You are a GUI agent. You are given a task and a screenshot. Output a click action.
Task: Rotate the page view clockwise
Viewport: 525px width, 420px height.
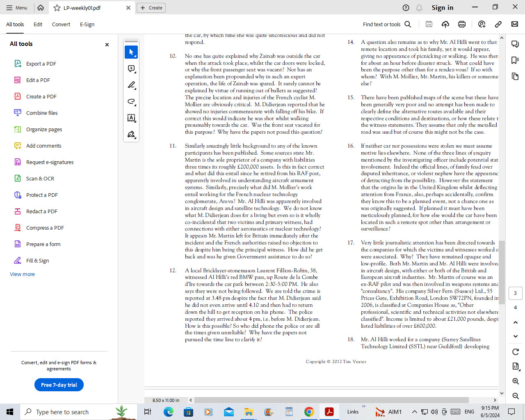516,352
